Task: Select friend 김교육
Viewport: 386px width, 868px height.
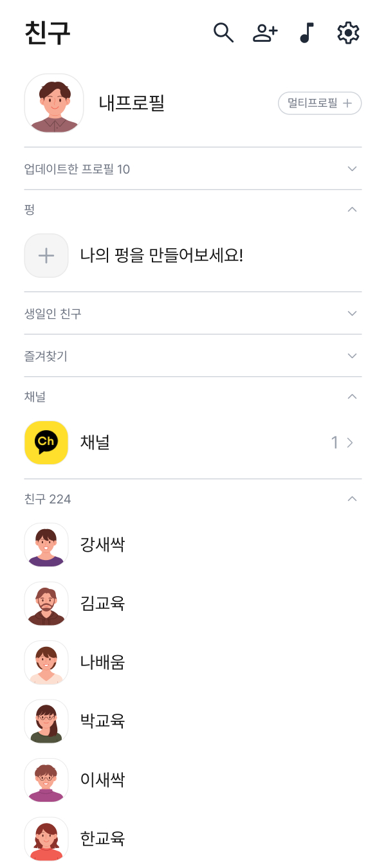Action: coord(102,604)
